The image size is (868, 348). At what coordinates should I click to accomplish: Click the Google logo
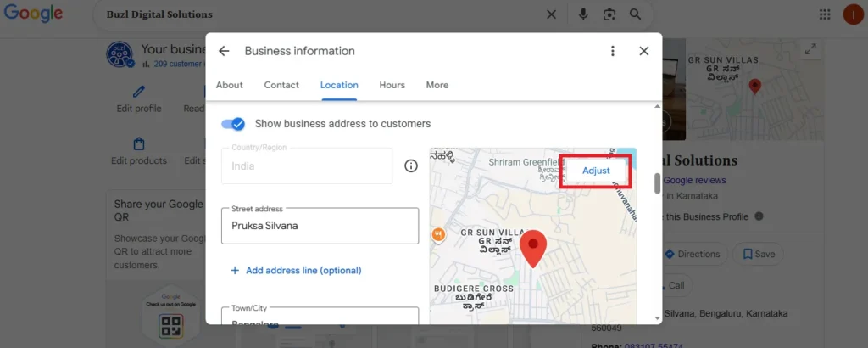click(33, 14)
